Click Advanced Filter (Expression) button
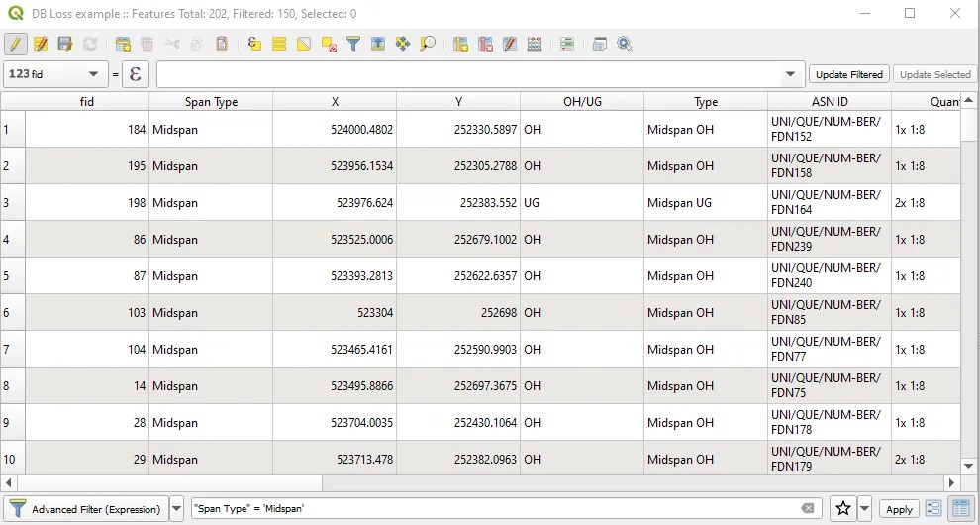 pos(86,509)
